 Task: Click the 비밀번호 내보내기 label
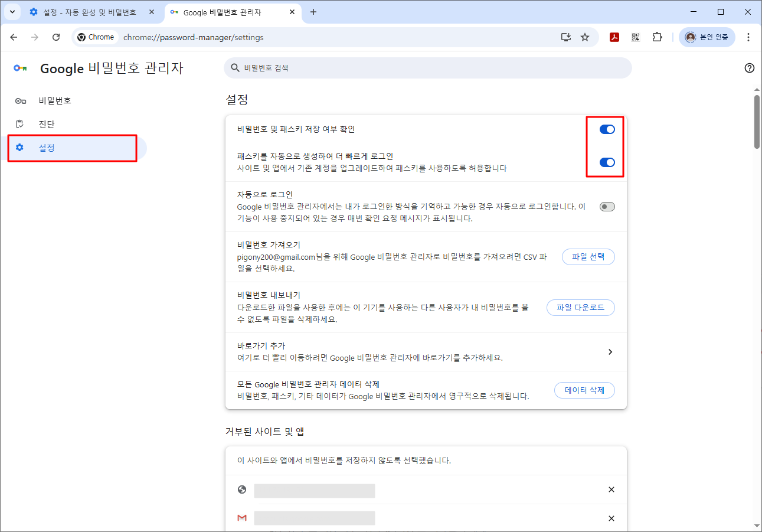tap(269, 295)
